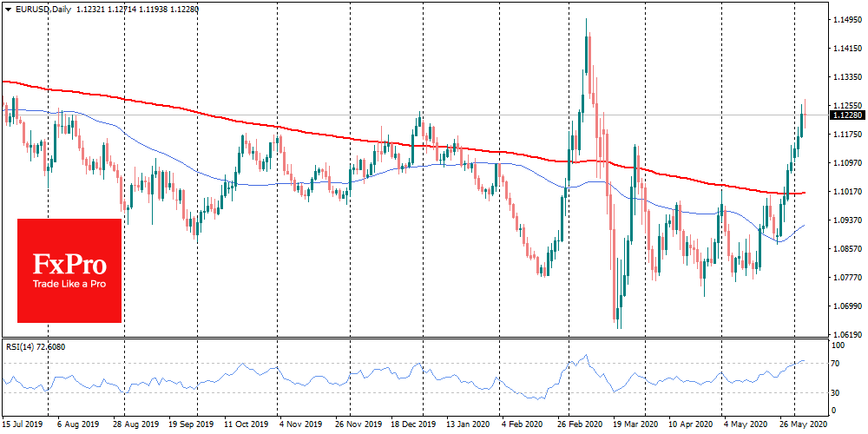Click the 15 Jul 2019 date label
This screenshot has width=868, height=434.
[22, 426]
